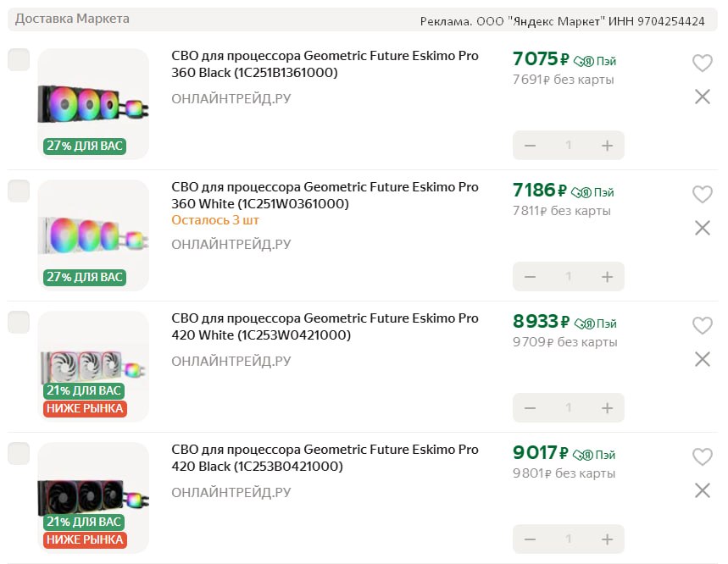Decrease quantity of Eskimo Pro 420 Black
Viewport: 728px width, 564px height.
[531, 539]
